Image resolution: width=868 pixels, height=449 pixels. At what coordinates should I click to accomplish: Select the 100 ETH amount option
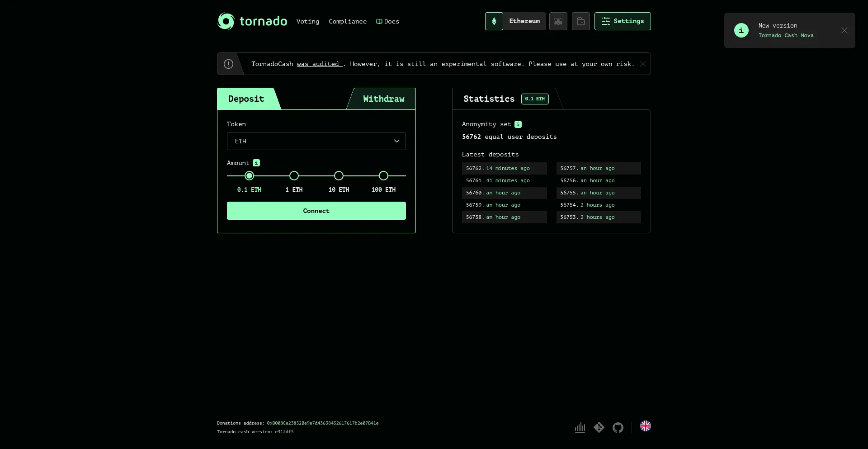(x=383, y=176)
